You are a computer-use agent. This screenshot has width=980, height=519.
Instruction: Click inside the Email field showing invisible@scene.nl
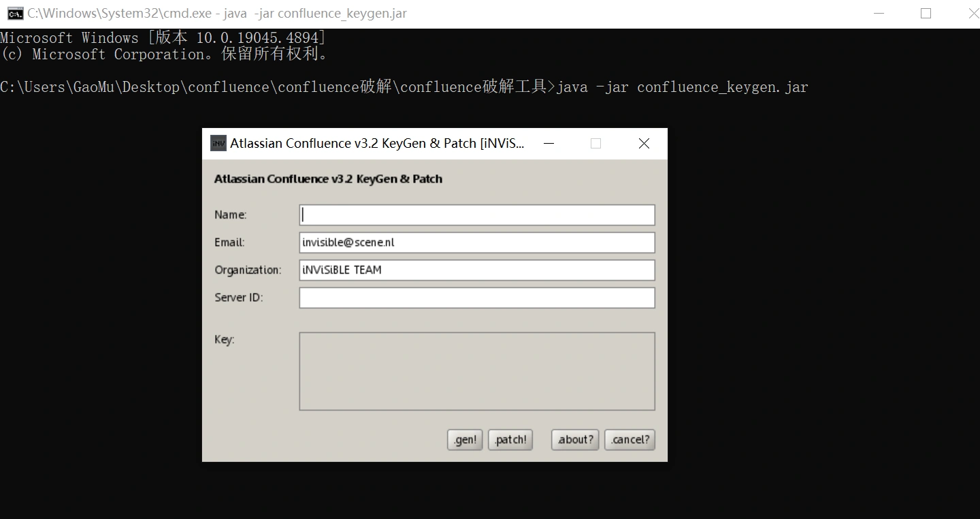coord(476,242)
